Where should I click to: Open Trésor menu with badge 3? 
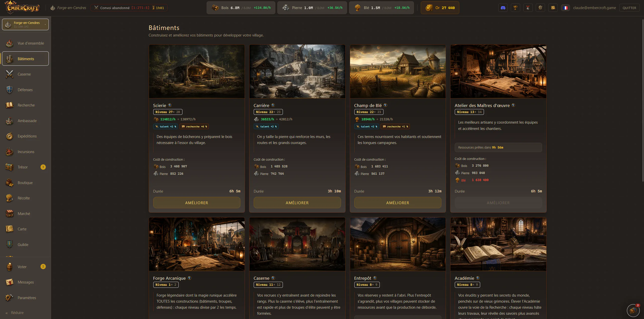click(x=25, y=167)
